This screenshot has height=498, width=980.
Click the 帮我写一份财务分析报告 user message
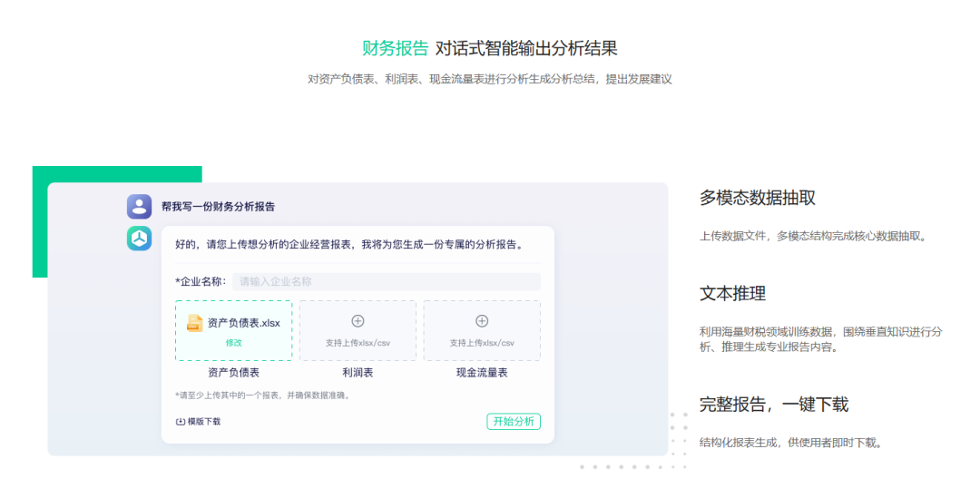[x=218, y=207]
